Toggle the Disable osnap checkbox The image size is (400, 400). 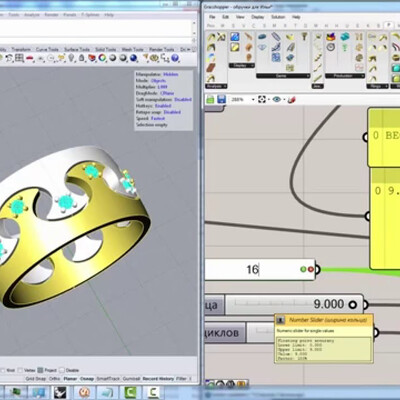62,370
